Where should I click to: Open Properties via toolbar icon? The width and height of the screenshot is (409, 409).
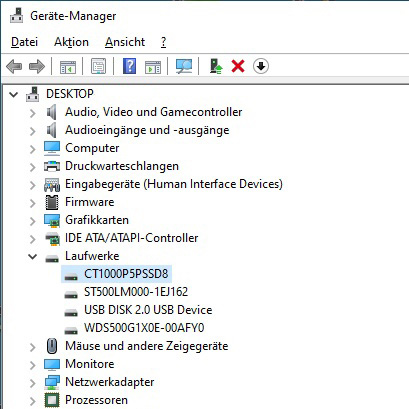click(x=99, y=66)
